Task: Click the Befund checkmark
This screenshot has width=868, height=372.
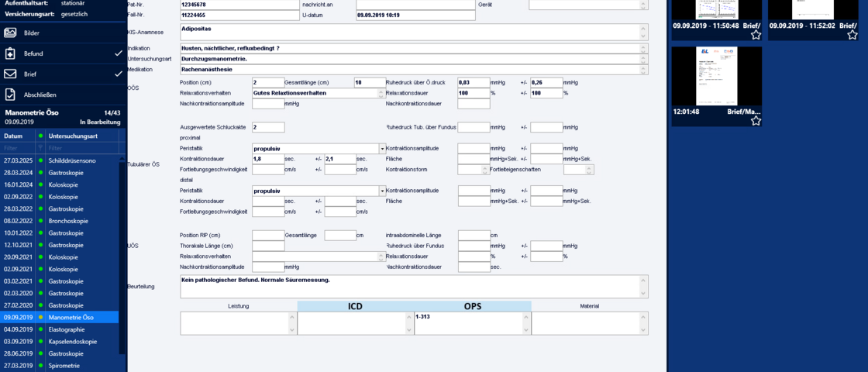Action: [118, 53]
